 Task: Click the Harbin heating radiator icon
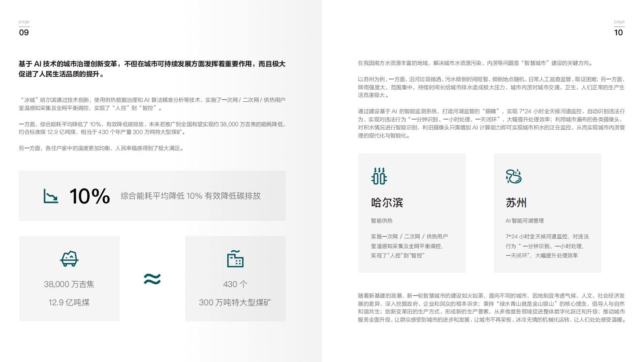click(379, 176)
